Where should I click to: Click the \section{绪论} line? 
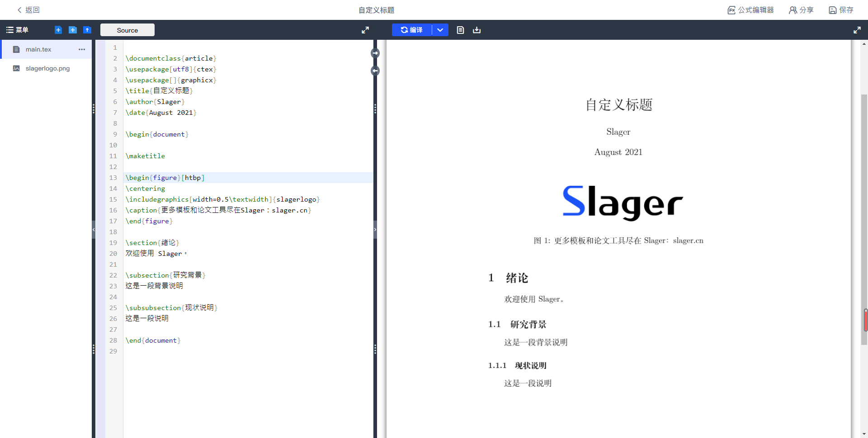152,243
